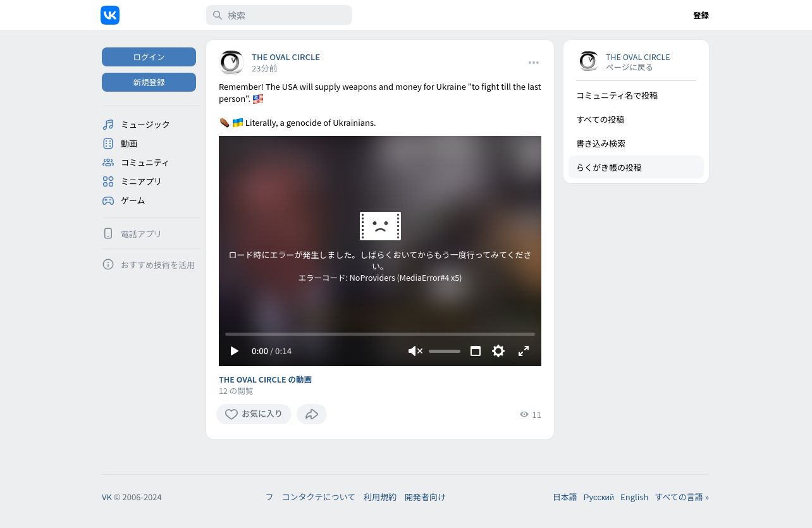This screenshot has height=528, width=812.
Task: Click the 電話アプリ phone icon
Action: [x=108, y=233]
